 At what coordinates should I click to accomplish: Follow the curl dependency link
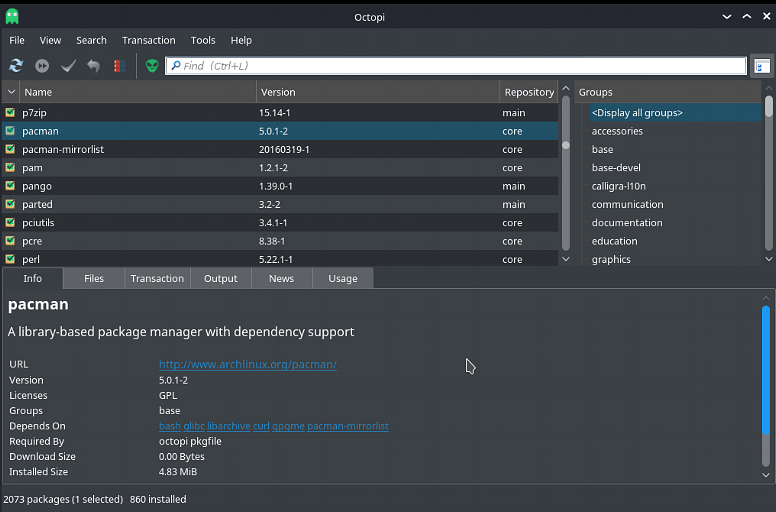click(261, 426)
